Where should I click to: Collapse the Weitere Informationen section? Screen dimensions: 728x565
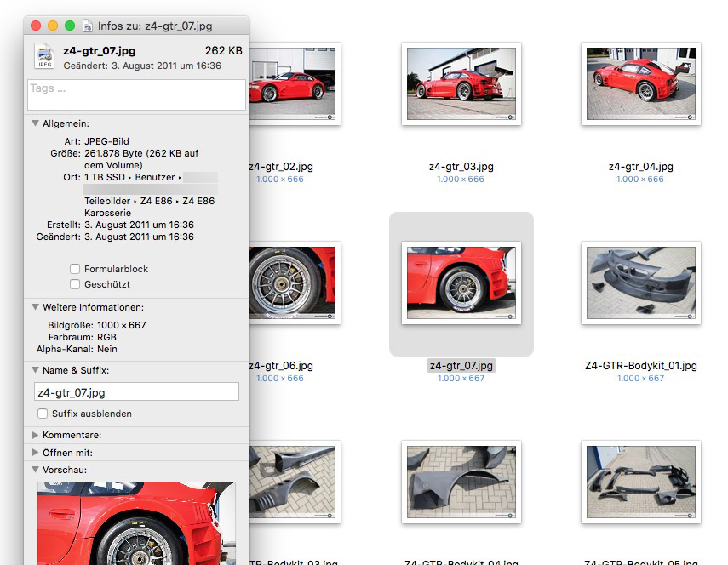coord(35,307)
